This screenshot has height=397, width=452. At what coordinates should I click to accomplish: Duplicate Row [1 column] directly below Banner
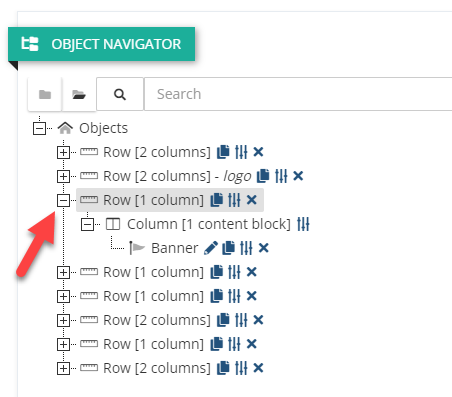tap(216, 272)
